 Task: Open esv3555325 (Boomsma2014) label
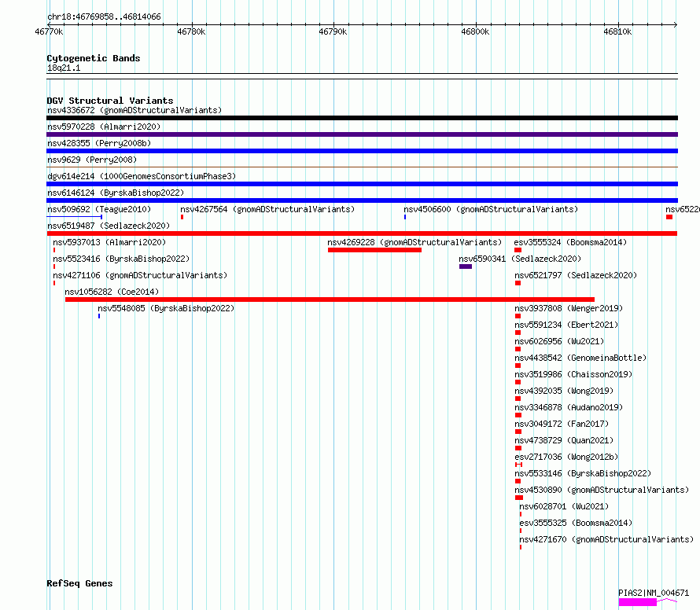(x=576, y=523)
